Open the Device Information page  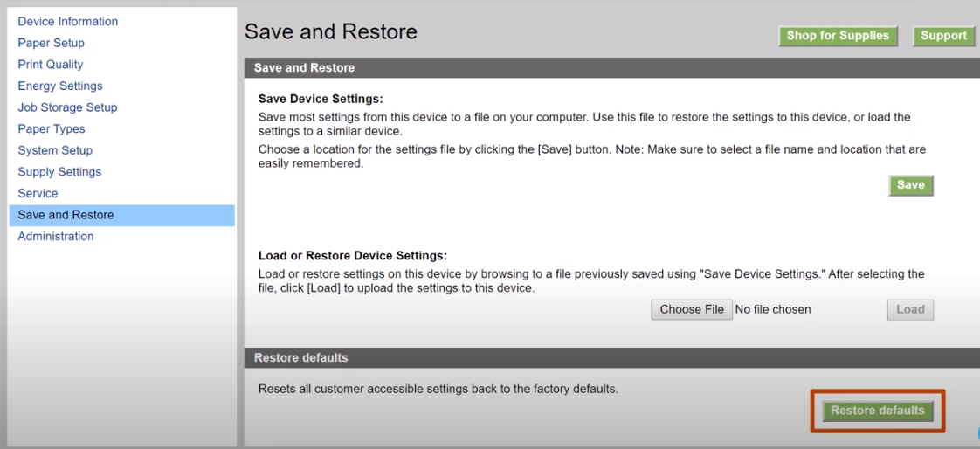pyautogui.click(x=67, y=21)
